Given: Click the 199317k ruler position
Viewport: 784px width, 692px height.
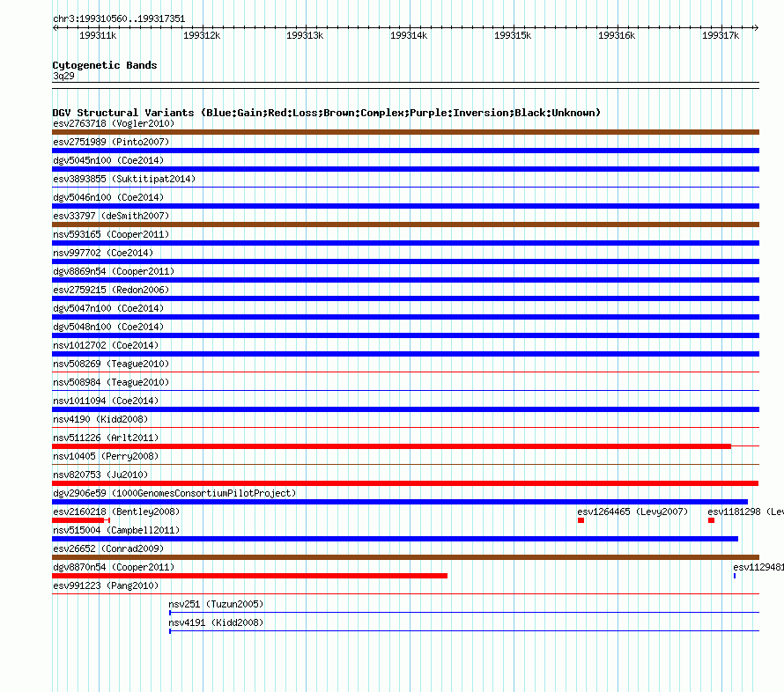Looking at the screenshot, I should (721, 35).
